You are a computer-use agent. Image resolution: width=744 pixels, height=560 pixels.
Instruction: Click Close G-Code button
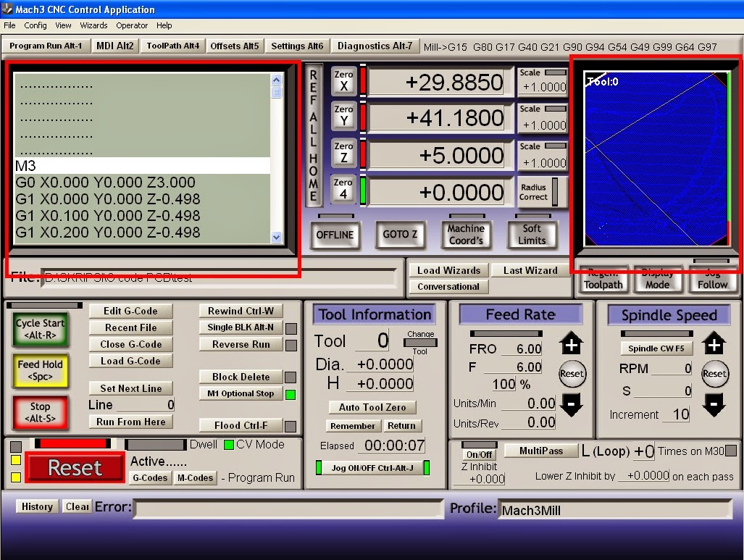pos(130,344)
